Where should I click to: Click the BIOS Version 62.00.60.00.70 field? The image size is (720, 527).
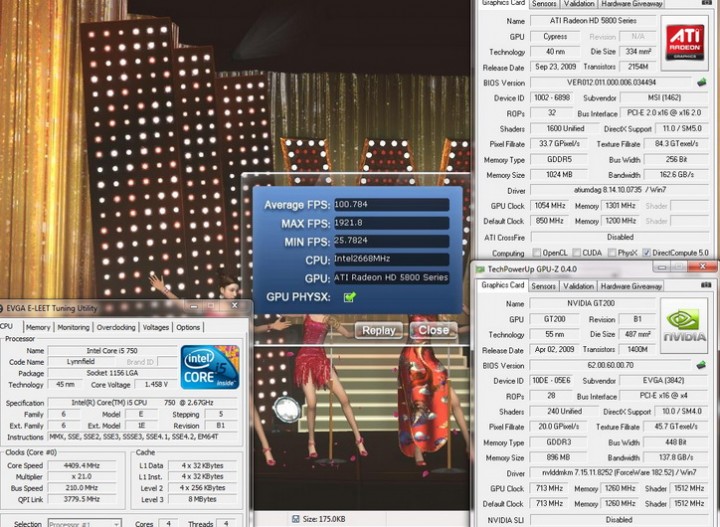pos(610,365)
